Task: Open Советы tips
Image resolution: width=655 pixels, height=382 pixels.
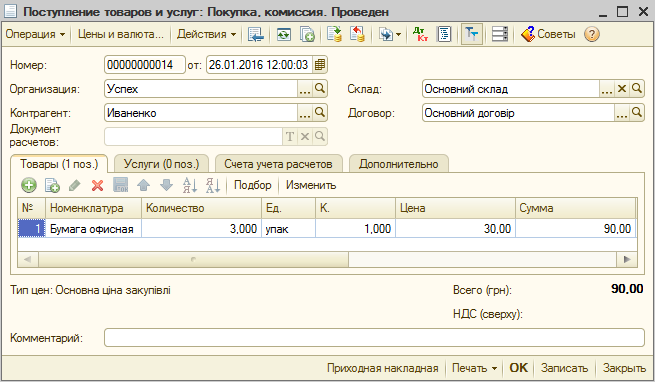Action: tap(548, 34)
